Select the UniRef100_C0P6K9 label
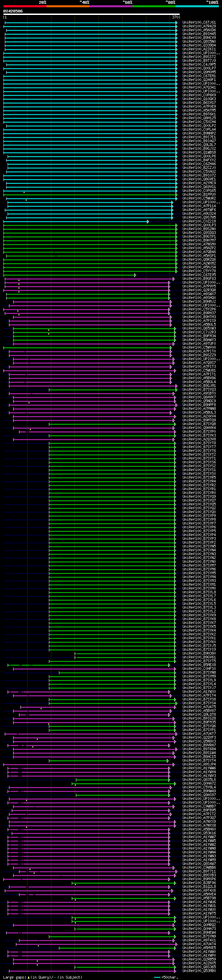Image resolution: width=222 pixels, height=980 pixels. 199,95
